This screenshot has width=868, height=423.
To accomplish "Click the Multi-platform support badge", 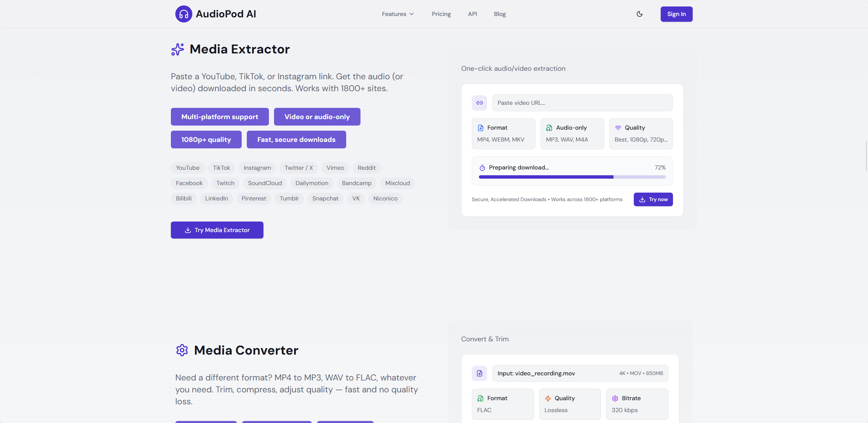I will [x=220, y=117].
